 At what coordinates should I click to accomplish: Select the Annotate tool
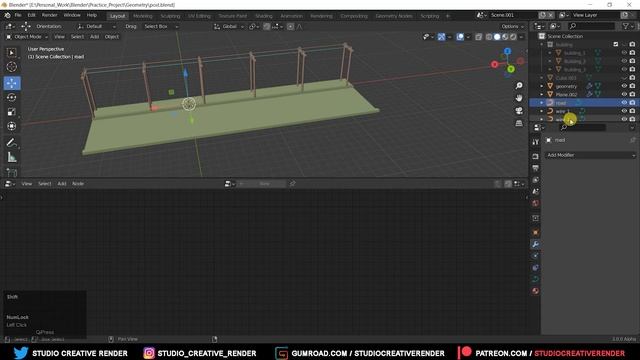click(11, 142)
